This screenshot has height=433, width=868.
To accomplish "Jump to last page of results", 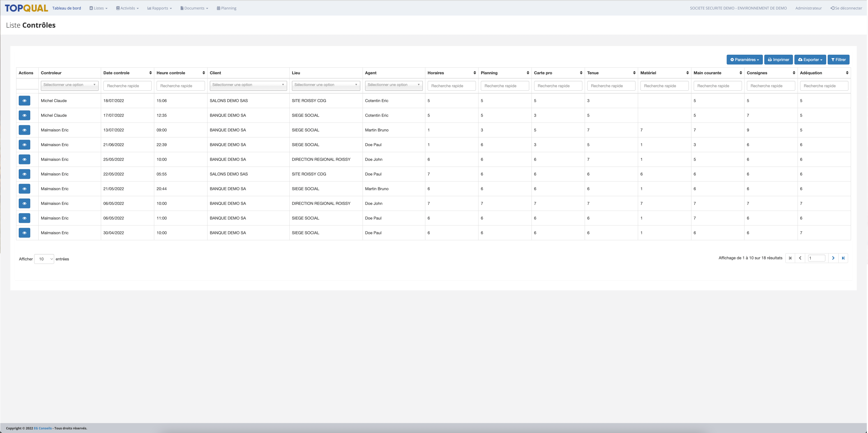I will click(x=843, y=258).
